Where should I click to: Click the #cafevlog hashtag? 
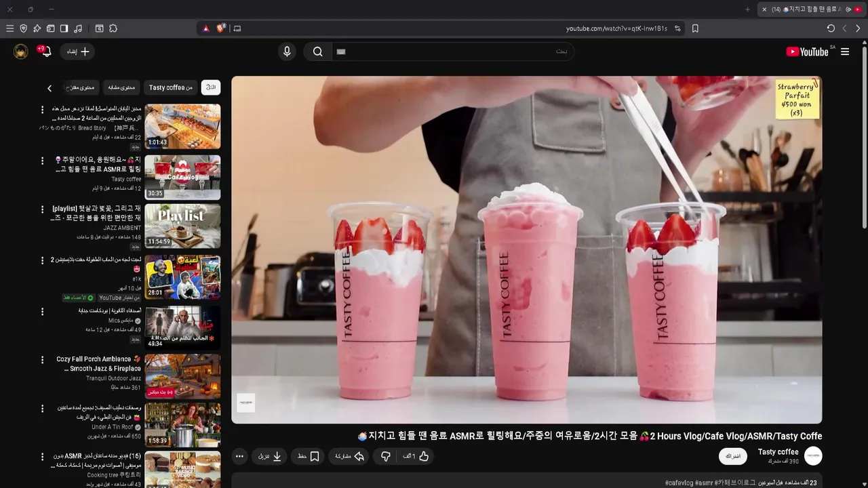point(679,483)
